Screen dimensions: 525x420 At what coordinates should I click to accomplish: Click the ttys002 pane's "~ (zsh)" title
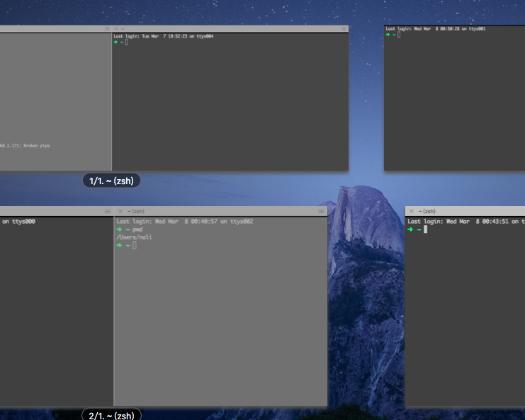tap(135, 211)
